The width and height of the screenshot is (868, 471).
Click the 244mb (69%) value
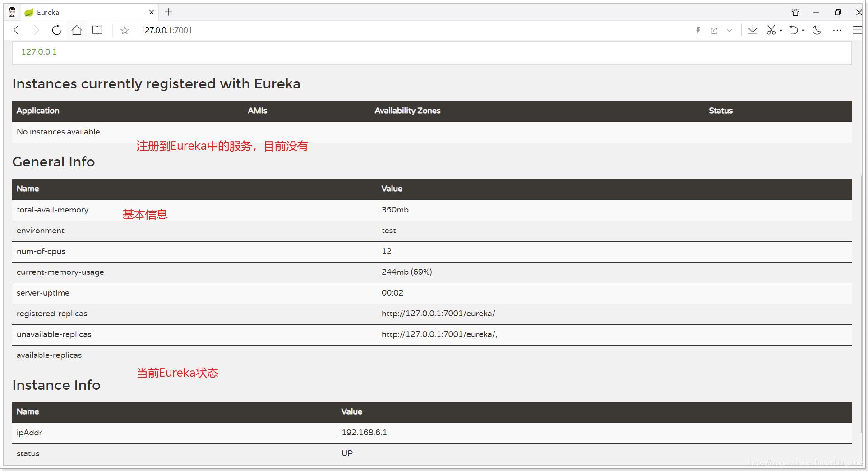pyautogui.click(x=406, y=272)
